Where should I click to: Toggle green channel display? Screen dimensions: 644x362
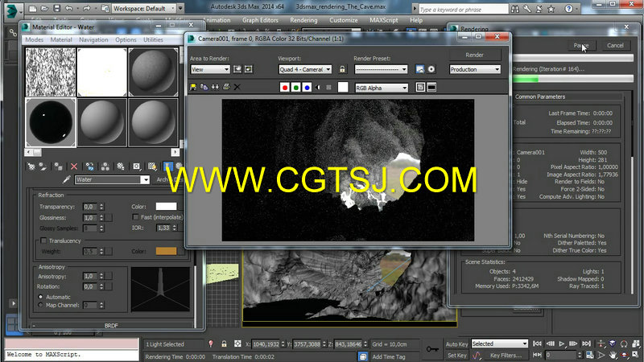295,87
